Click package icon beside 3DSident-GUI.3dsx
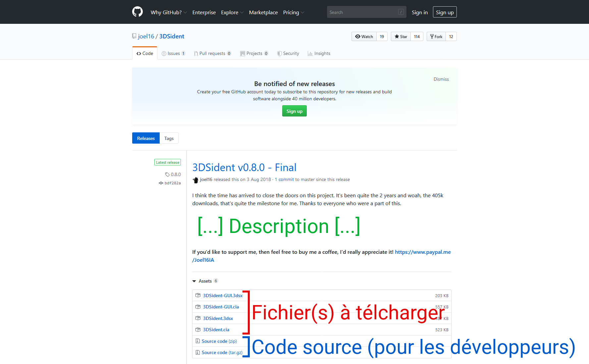Image resolution: width=589 pixels, height=364 pixels. pos(198,295)
